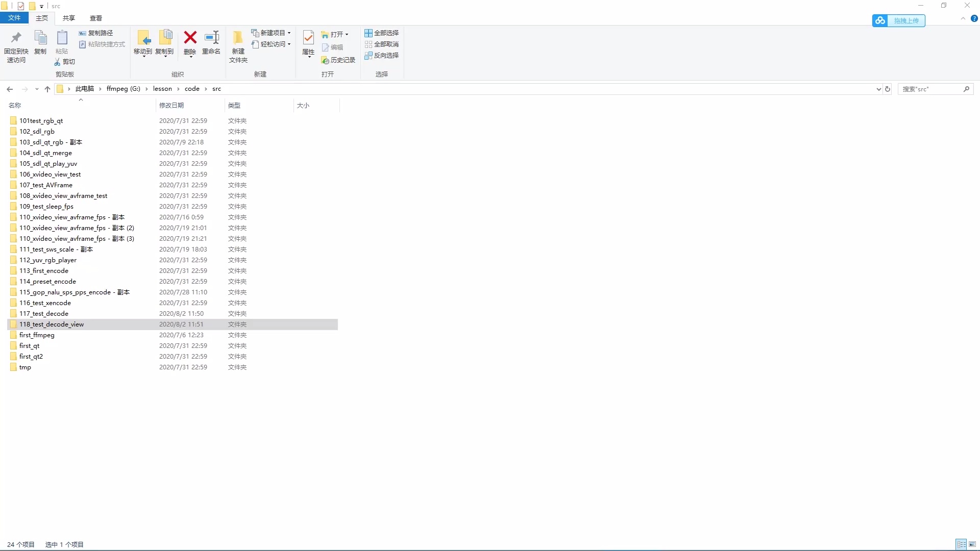The height and width of the screenshot is (551, 980).
Task: Click inside the 搜索'src' search field
Action: click(932, 89)
